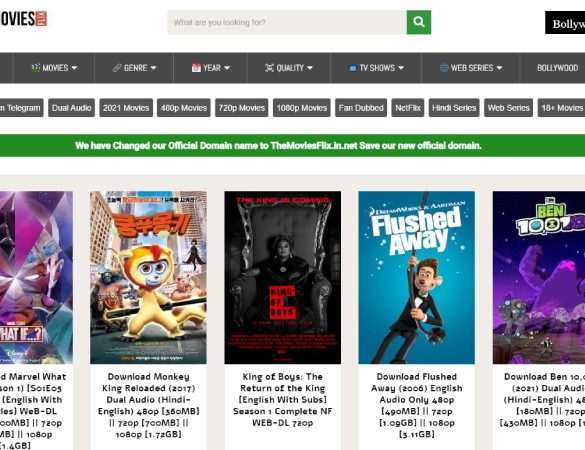
Task: Open the Monkey King Reloaded title link
Action: [148, 405]
